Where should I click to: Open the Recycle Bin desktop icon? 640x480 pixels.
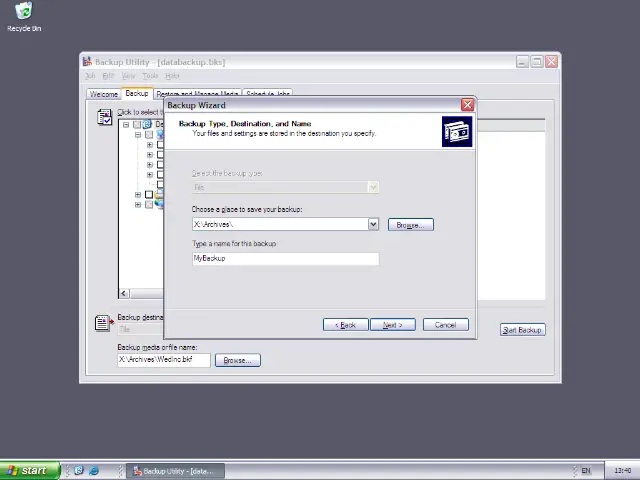23,14
